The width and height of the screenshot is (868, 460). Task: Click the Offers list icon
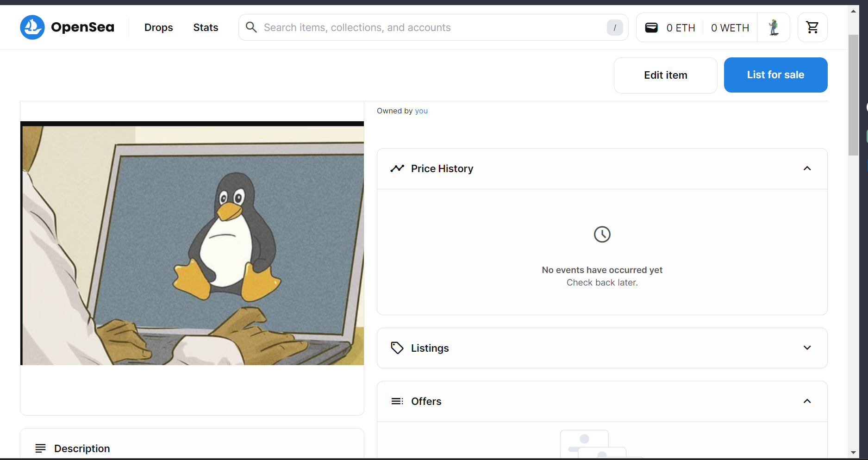pyautogui.click(x=397, y=401)
